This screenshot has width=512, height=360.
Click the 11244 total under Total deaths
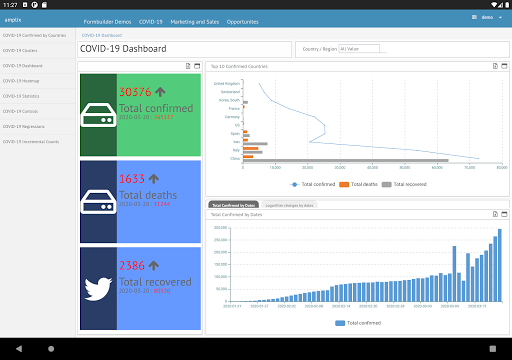click(162, 204)
